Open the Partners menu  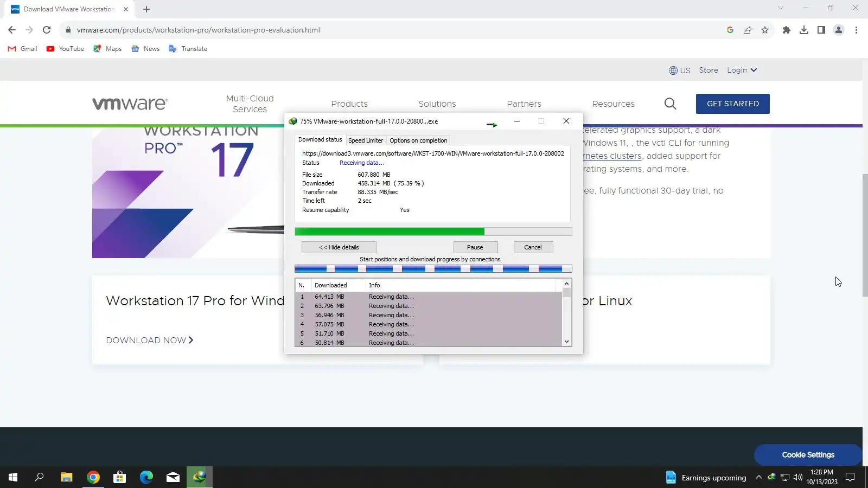pos(524,104)
